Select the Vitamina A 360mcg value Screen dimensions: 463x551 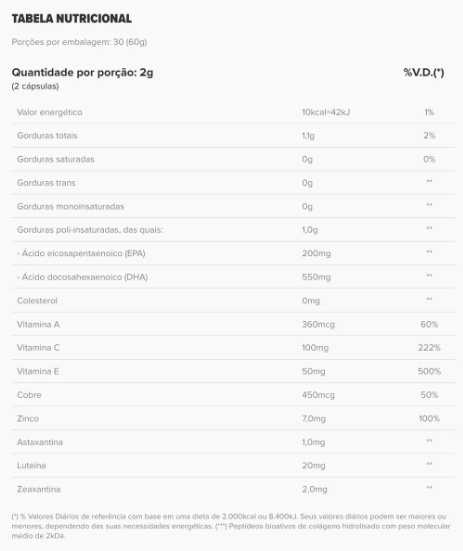[x=318, y=324]
